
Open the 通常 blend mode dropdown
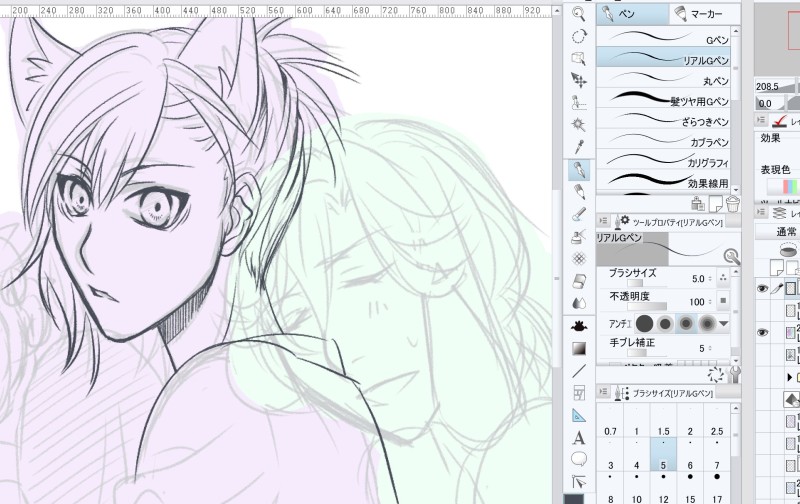pos(777,232)
